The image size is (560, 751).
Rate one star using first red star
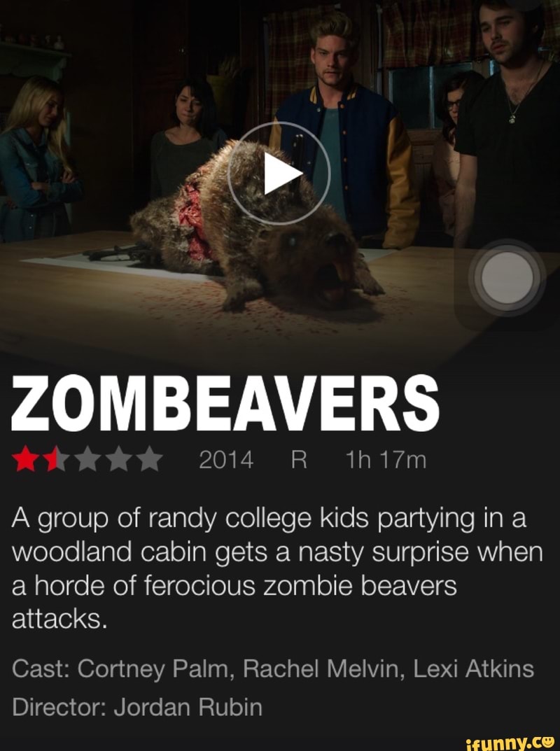click(x=25, y=459)
